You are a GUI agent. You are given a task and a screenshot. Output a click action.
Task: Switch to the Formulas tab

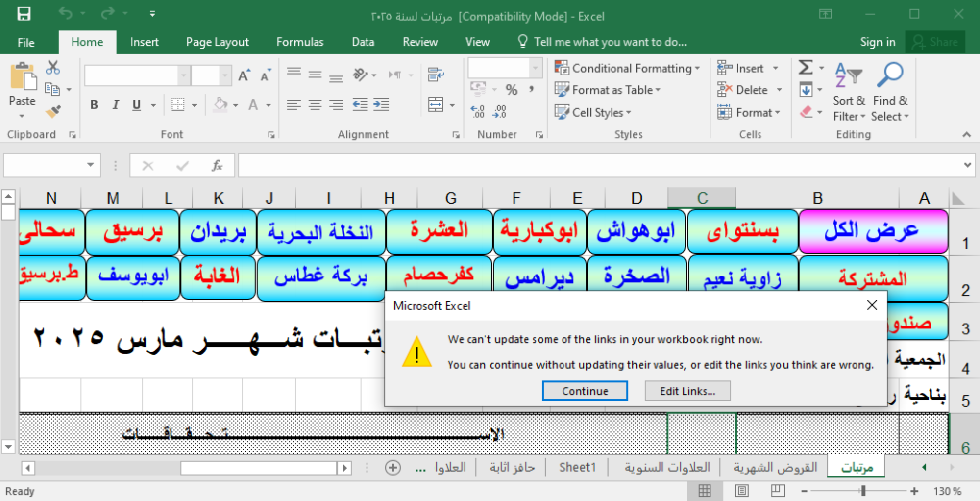pyautogui.click(x=300, y=42)
